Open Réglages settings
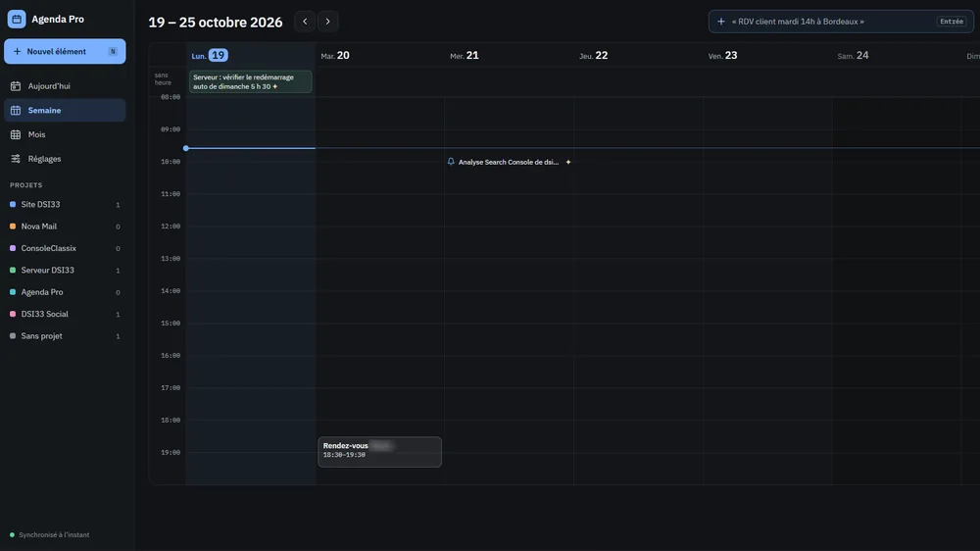The image size is (980, 551). tap(65, 159)
